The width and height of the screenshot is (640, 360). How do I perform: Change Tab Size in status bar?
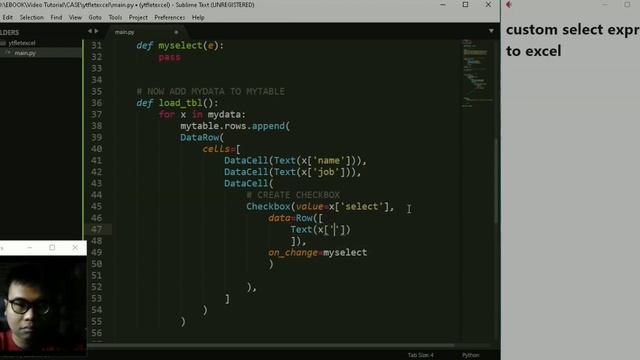pos(420,355)
